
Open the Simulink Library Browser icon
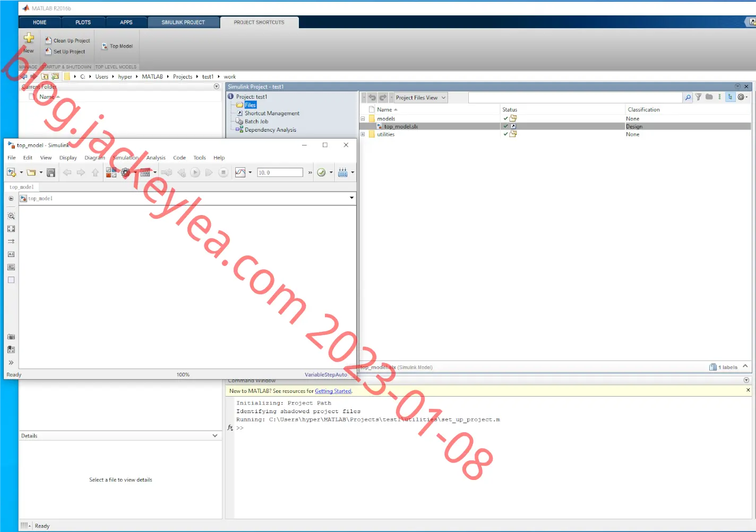[111, 173]
